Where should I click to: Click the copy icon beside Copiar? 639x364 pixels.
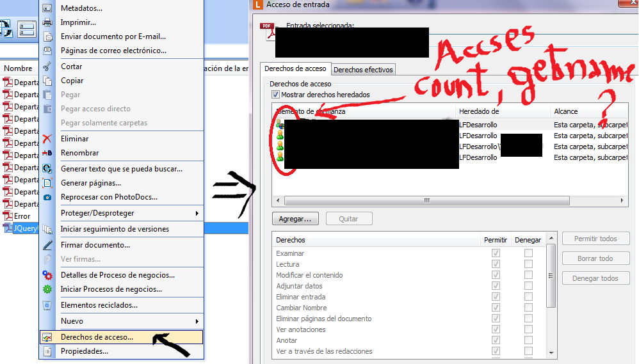click(47, 81)
